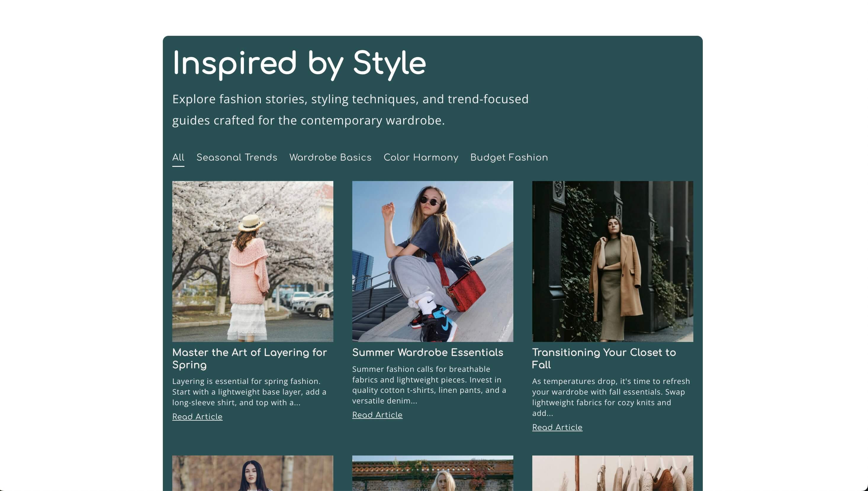Click the 'As temperatures drop' excerpt text
Viewport: 868px width, 491px height.
click(x=611, y=397)
